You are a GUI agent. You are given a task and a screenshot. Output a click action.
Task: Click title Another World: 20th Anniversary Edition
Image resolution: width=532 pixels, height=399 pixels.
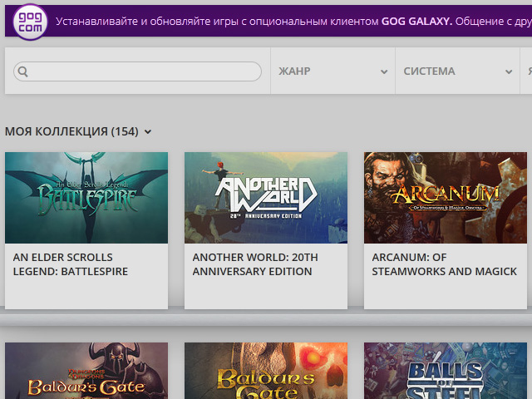click(255, 264)
